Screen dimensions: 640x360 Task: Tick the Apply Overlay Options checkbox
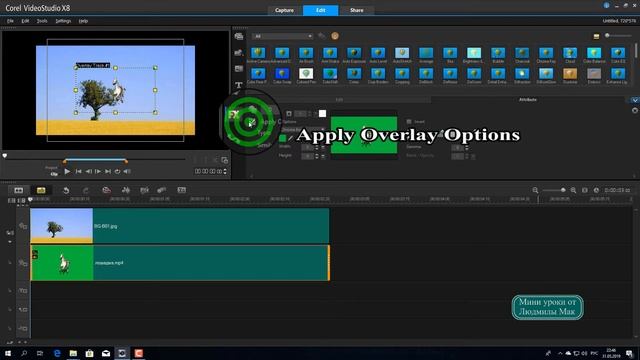pyautogui.click(x=252, y=122)
